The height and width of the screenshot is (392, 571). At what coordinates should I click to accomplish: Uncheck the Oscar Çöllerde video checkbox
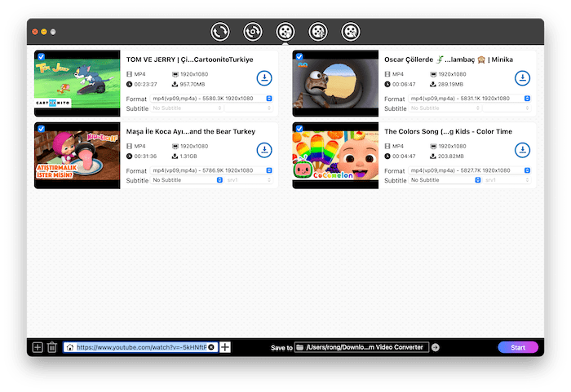tap(299, 57)
